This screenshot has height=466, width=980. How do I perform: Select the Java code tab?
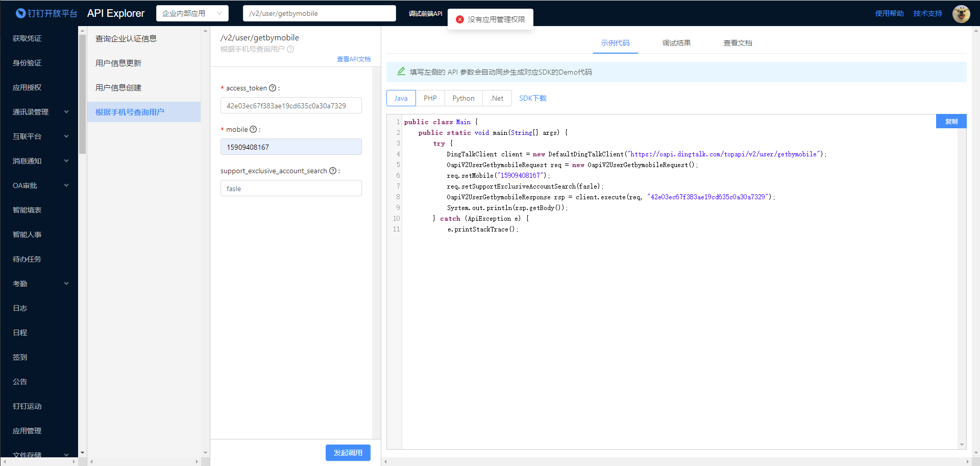401,98
